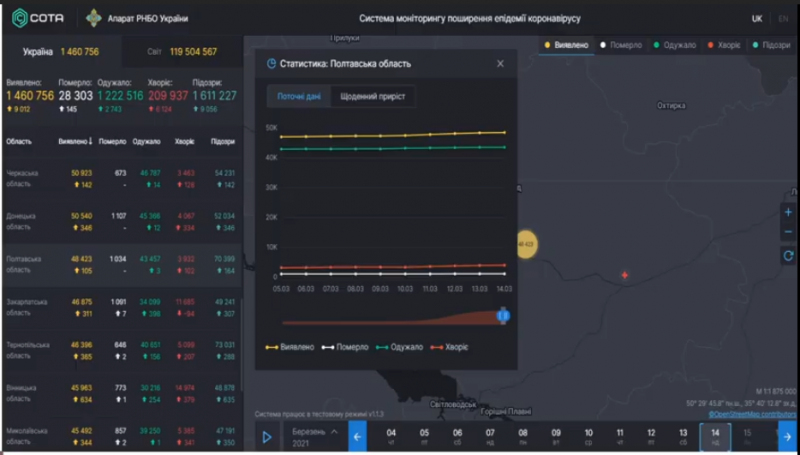Zoom out the map with minus button
800x455 pixels.
[x=788, y=232]
